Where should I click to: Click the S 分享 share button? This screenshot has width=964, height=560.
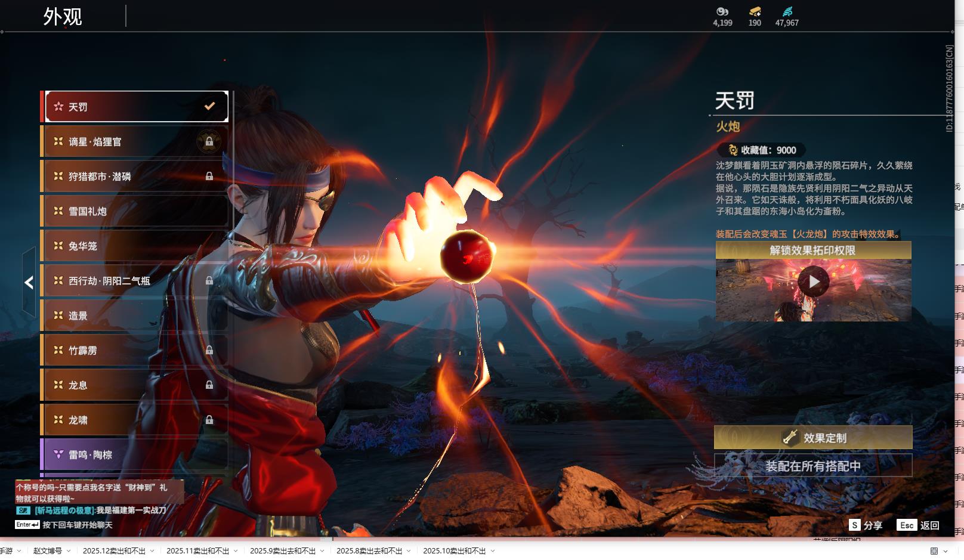point(866,525)
